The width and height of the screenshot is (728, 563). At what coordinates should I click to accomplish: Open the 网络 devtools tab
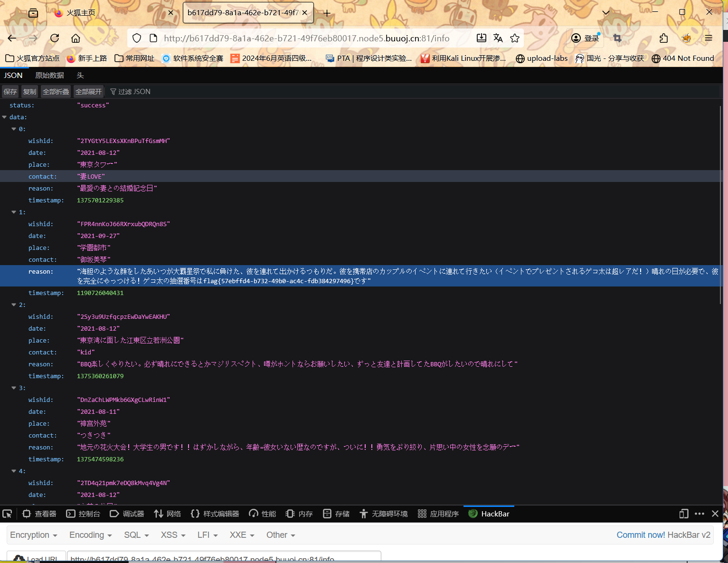(168, 514)
